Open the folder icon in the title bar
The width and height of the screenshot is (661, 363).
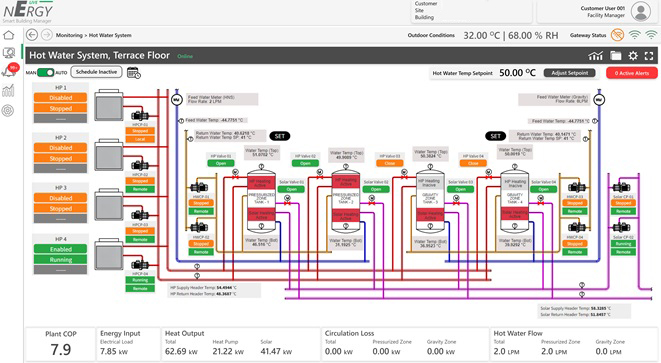tap(615, 56)
